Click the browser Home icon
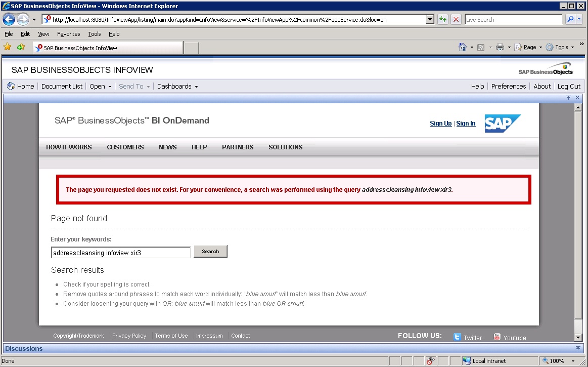Viewport: 588px width, 367px height. click(463, 47)
